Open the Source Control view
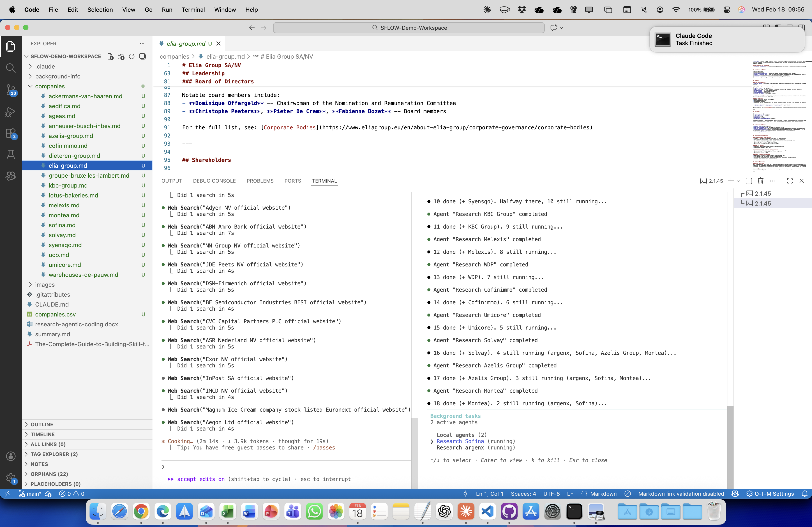 11,90
